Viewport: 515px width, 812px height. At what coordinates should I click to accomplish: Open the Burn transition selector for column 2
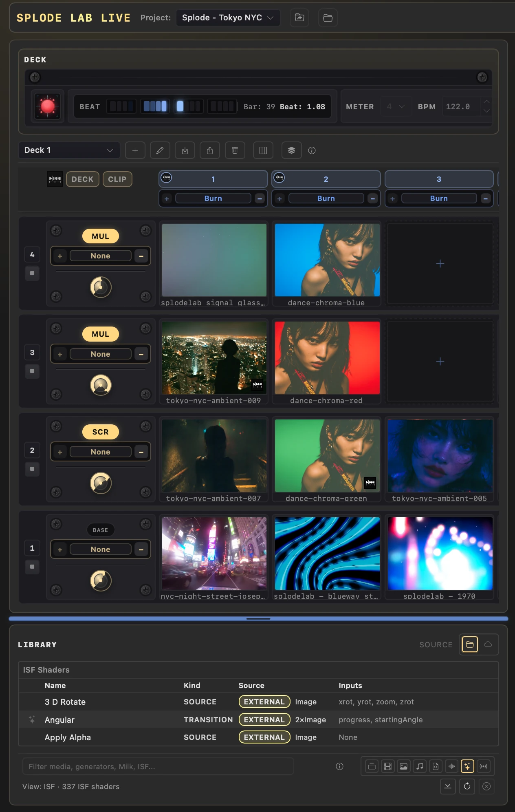[326, 198]
